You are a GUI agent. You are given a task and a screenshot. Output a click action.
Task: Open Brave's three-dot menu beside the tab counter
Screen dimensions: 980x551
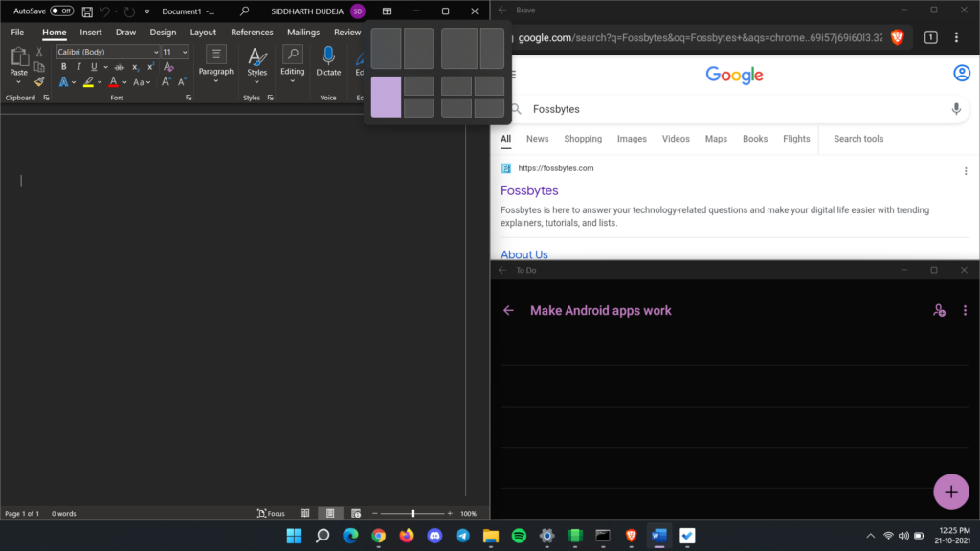click(956, 37)
